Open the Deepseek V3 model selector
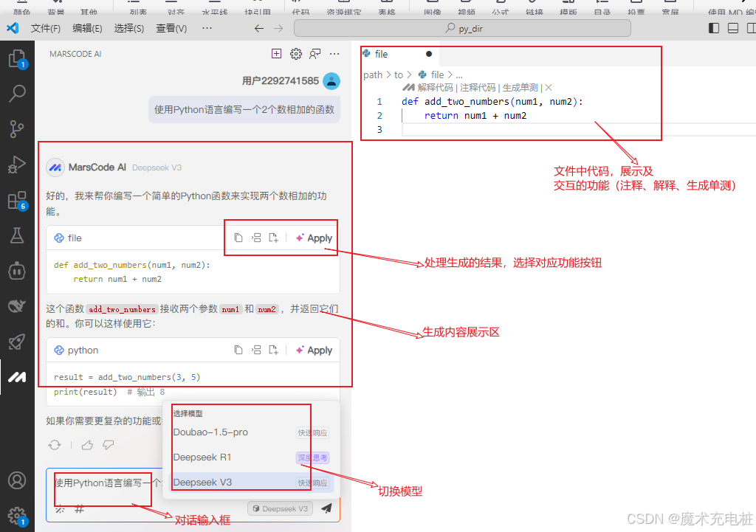Image resolution: width=756 pixels, height=532 pixels. point(280,508)
